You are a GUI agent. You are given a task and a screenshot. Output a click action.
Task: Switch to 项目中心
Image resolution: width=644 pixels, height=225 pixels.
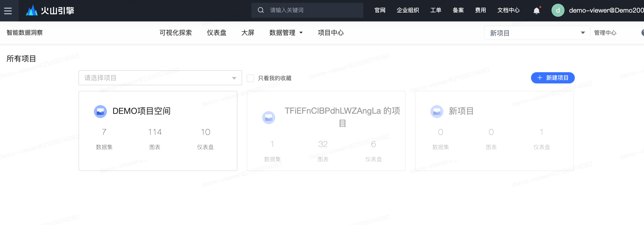point(330,33)
